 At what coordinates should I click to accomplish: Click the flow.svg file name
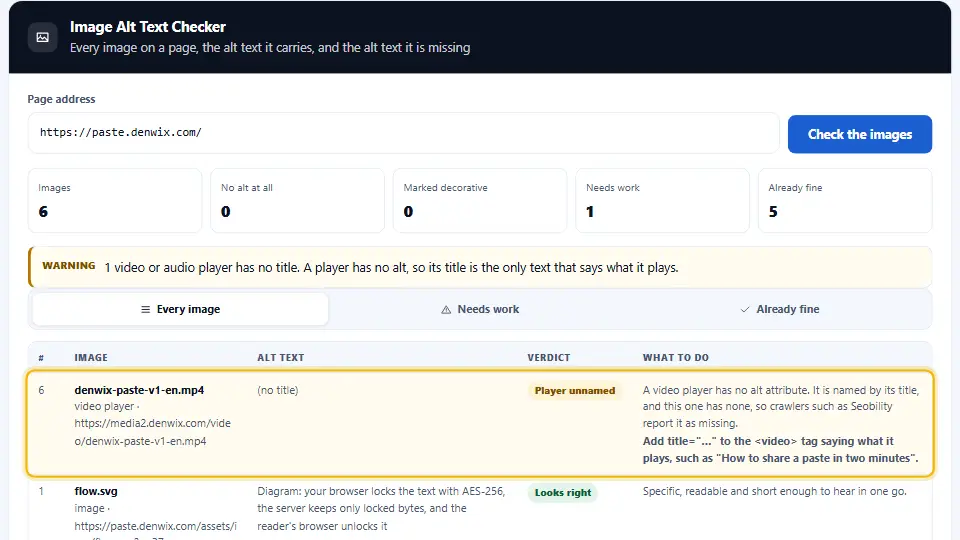96,491
